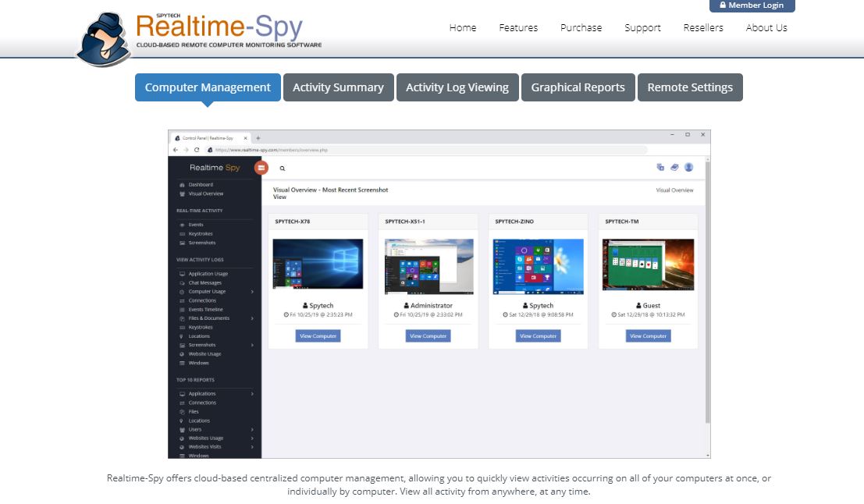Click the embedded browser's vertical scrollbar

coord(707,293)
